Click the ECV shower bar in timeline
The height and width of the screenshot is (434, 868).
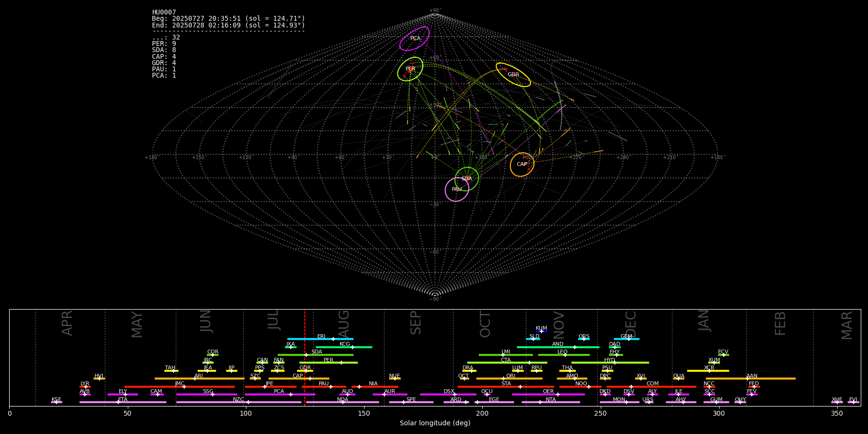(x=723, y=355)
